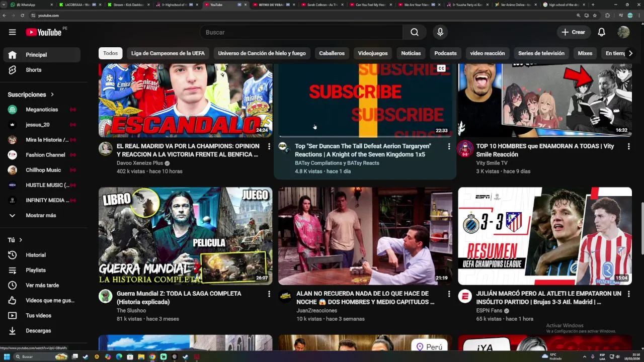Open options menu for TOP 10 HOMBRES video

pos(628,146)
